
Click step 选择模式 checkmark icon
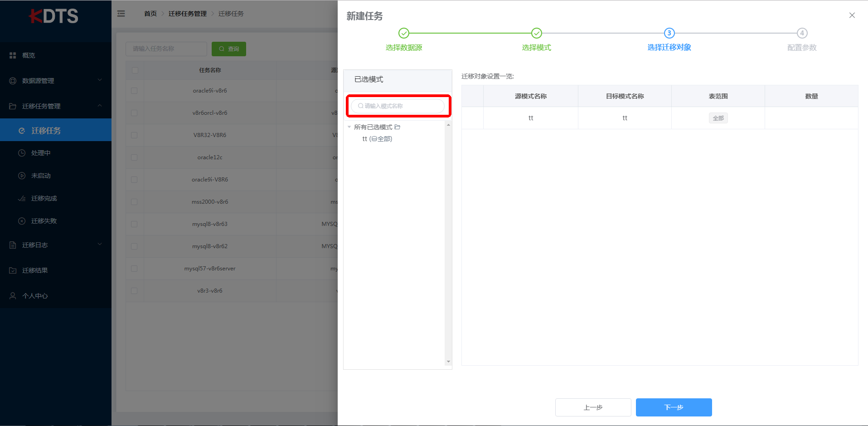[x=537, y=33]
